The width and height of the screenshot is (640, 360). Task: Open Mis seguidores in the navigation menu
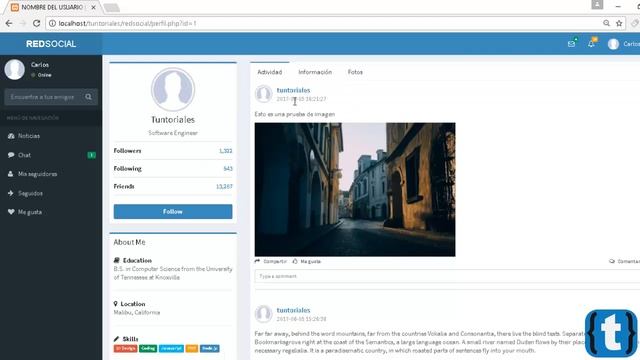tap(51, 174)
